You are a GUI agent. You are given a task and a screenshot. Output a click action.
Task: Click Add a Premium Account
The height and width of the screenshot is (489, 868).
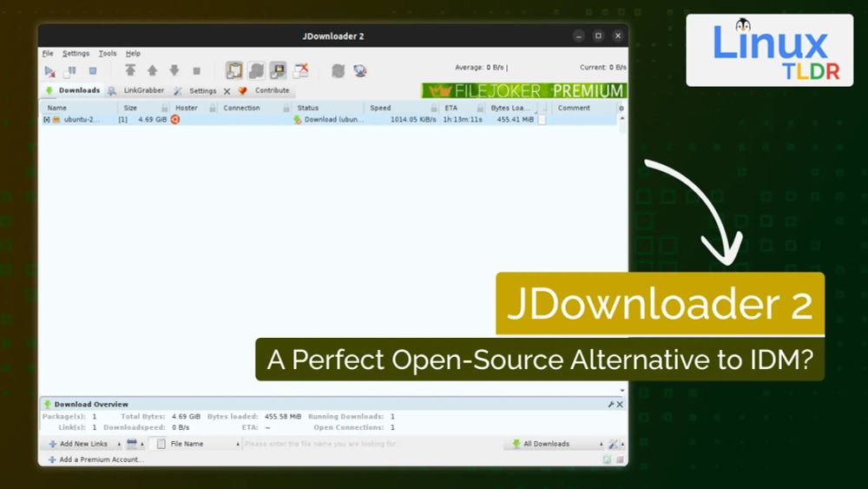[95, 459]
